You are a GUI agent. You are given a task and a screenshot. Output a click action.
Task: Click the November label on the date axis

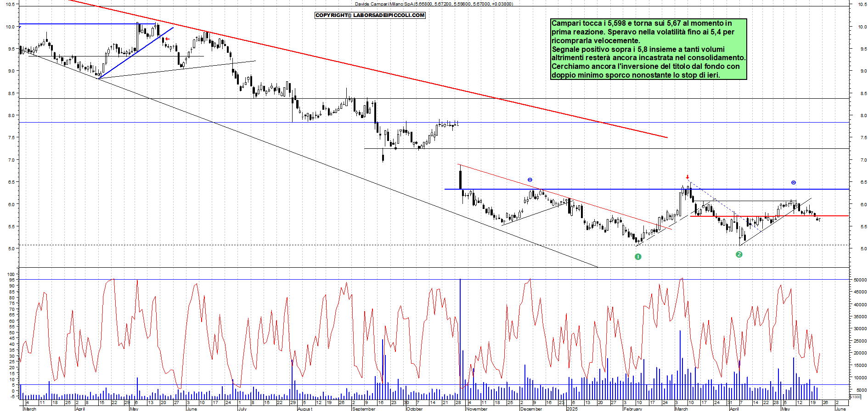tap(477, 409)
